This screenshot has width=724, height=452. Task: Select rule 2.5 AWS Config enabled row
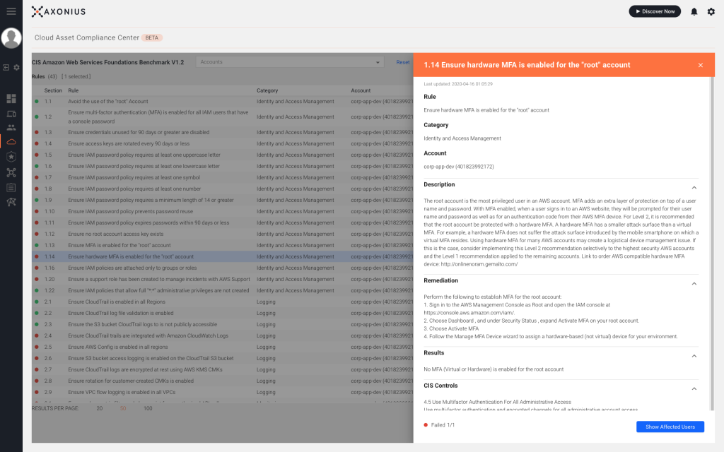click(x=223, y=347)
